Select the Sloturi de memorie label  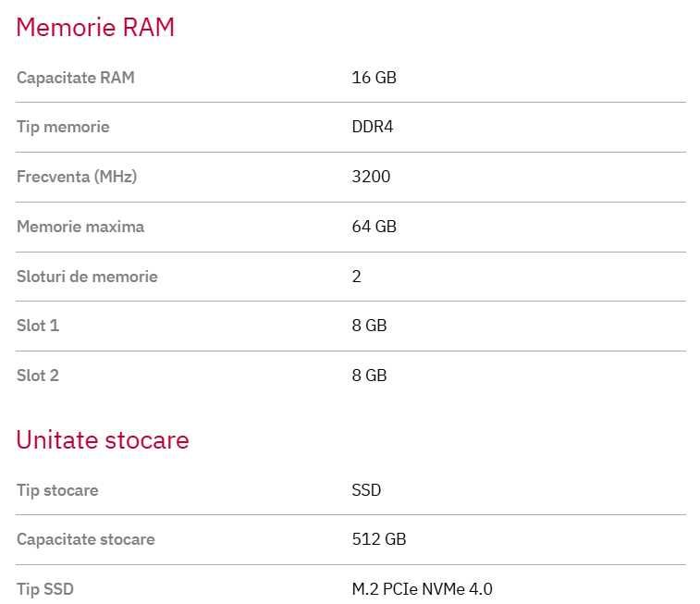pos(87,277)
